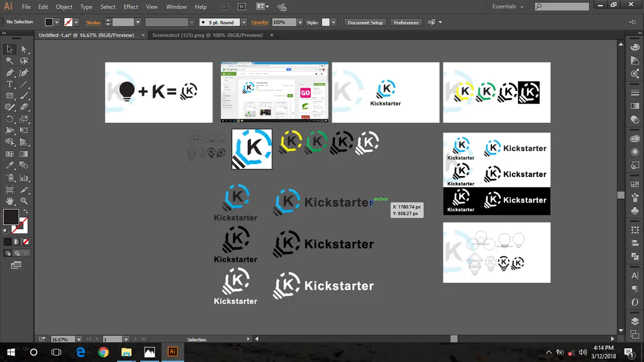Set paint mode to Gradient
Screen dimensions: 644x362
17,242
